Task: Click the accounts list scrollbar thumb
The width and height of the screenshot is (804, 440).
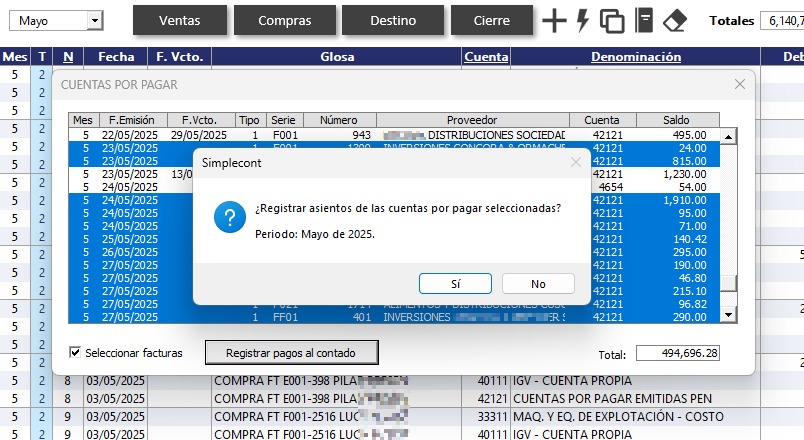Action: coord(728,283)
